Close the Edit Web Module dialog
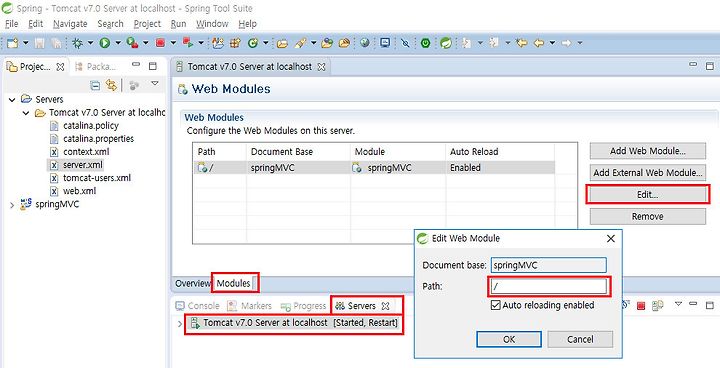Screen dimensions: 720x368 click(611, 238)
